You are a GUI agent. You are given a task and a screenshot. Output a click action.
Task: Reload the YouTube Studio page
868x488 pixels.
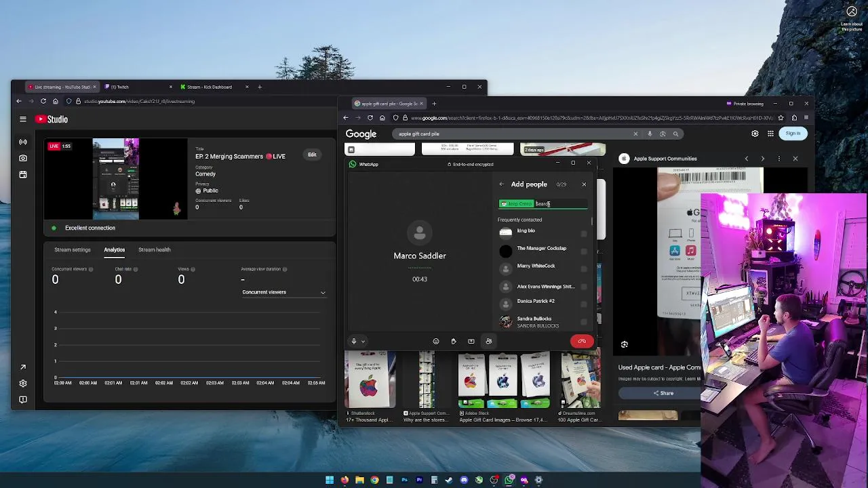click(x=43, y=101)
